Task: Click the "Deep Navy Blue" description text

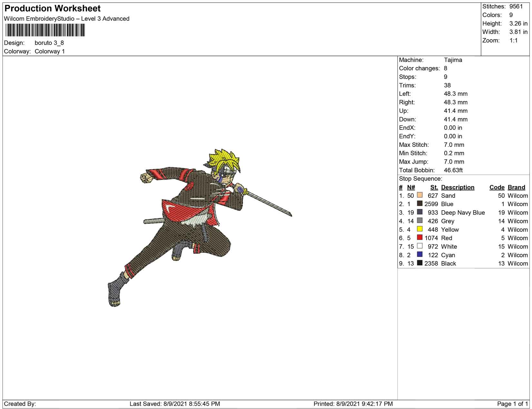Action: [463, 213]
